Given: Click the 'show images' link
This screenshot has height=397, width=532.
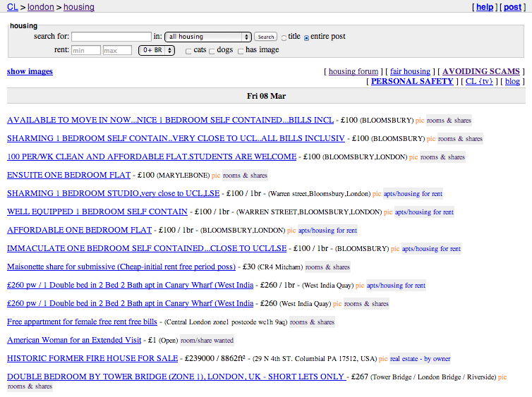Looking at the screenshot, I should pos(30,71).
